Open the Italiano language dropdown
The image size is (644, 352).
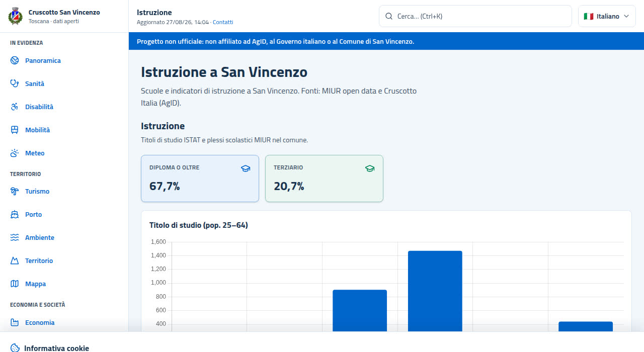pos(607,16)
